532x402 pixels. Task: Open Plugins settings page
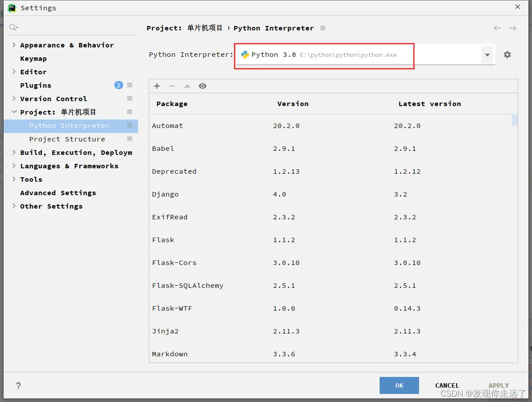click(35, 86)
